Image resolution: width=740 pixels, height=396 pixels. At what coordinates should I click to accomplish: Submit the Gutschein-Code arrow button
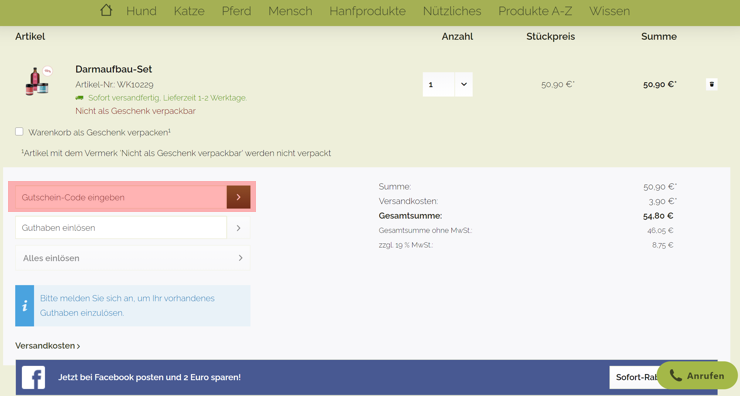point(238,197)
